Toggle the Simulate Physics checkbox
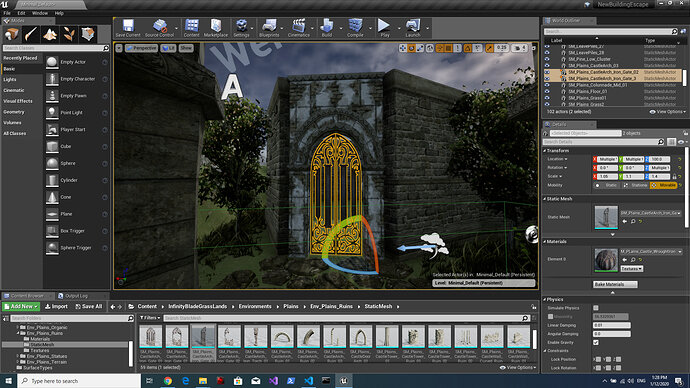Viewport: 690px width, 388px height. coord(596,308)
